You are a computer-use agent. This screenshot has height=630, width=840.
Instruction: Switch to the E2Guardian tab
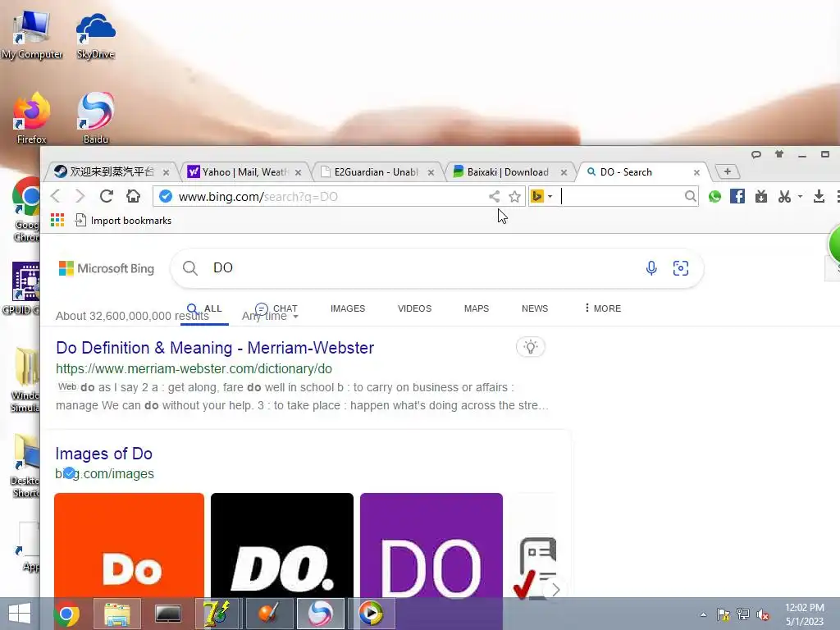(376, 172)
